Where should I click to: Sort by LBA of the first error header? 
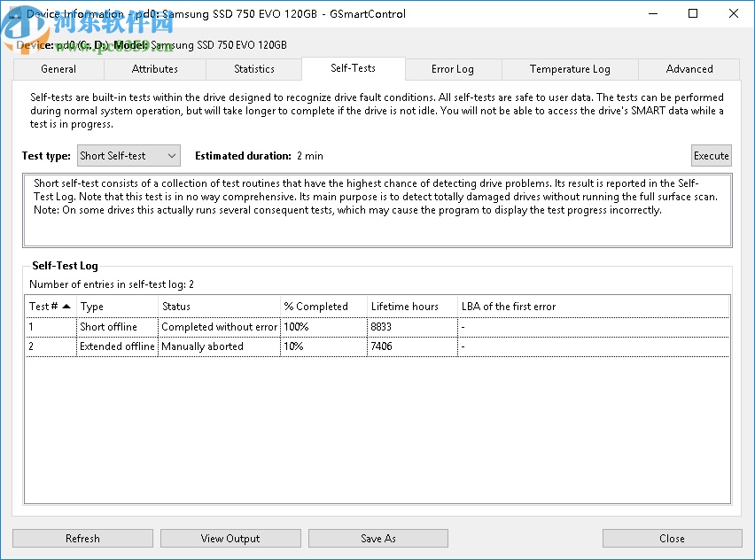coord(593,307)
